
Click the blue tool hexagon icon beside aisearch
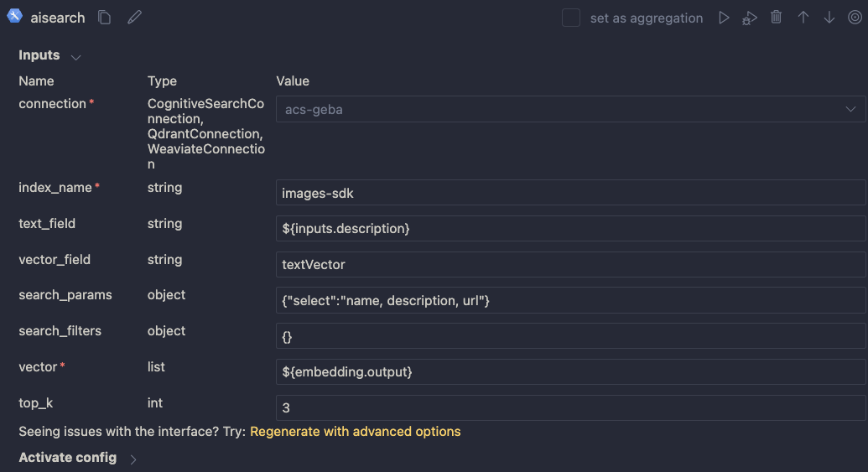(x=14, y=17)
